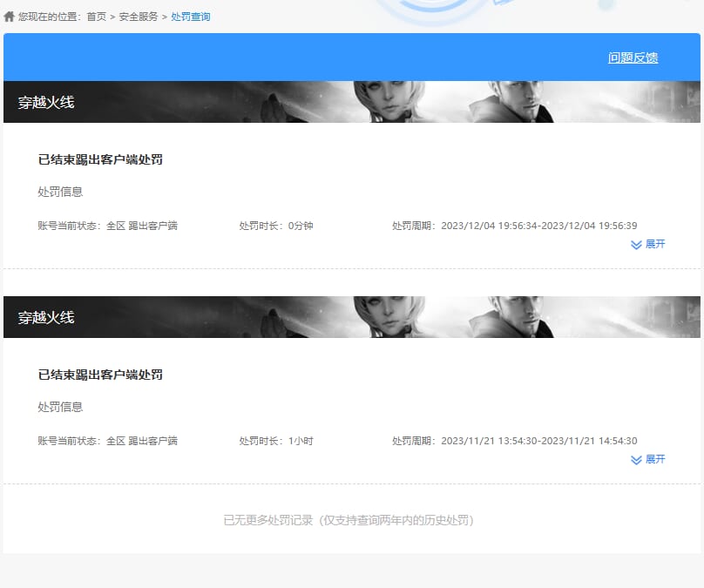Click the home icon in the breadcrumb
Screen dimensions: 704x588
[9, 17]
